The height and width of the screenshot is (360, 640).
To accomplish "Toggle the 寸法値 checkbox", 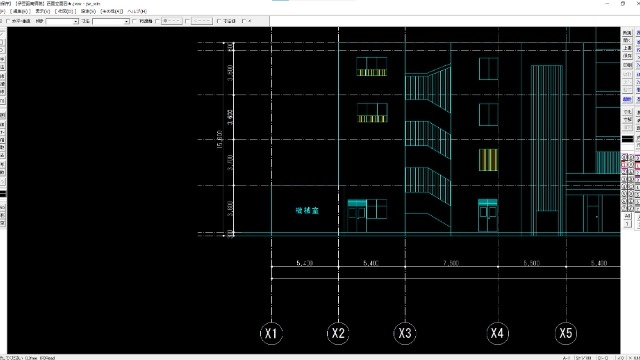I will (x=219, y=21).
